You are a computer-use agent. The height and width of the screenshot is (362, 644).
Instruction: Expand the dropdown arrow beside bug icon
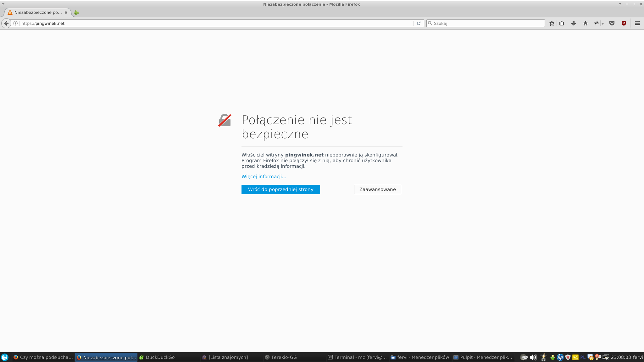coord(602,24)
